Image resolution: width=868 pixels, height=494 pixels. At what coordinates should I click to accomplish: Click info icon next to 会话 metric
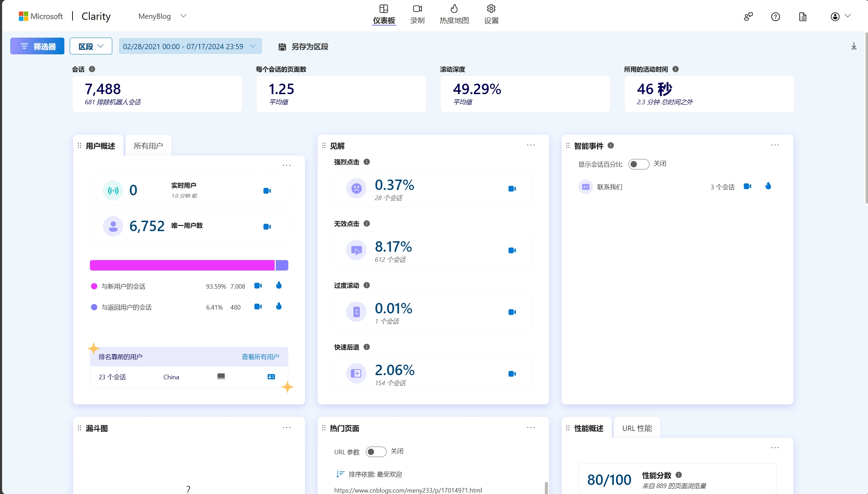(x=92, y=69)
